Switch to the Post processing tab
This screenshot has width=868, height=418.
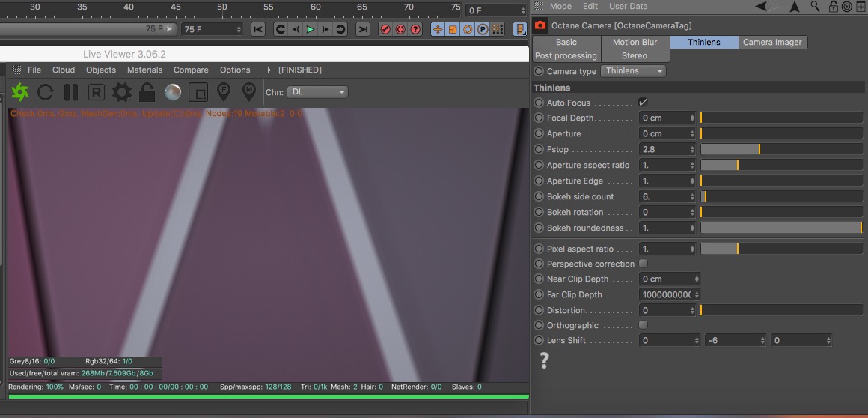566,55
